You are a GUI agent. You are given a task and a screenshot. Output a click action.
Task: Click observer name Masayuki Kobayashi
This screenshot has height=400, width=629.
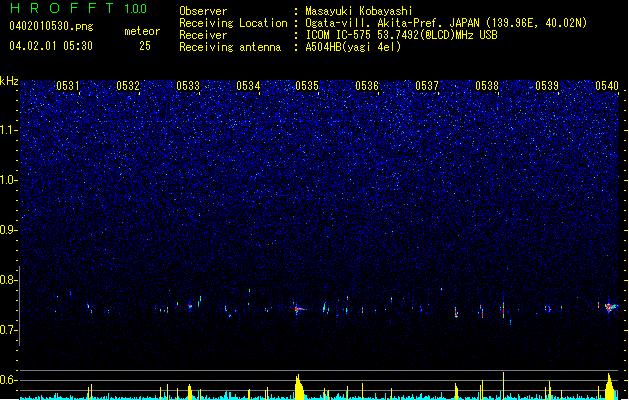pyautogui.click(x=359, y=11)
